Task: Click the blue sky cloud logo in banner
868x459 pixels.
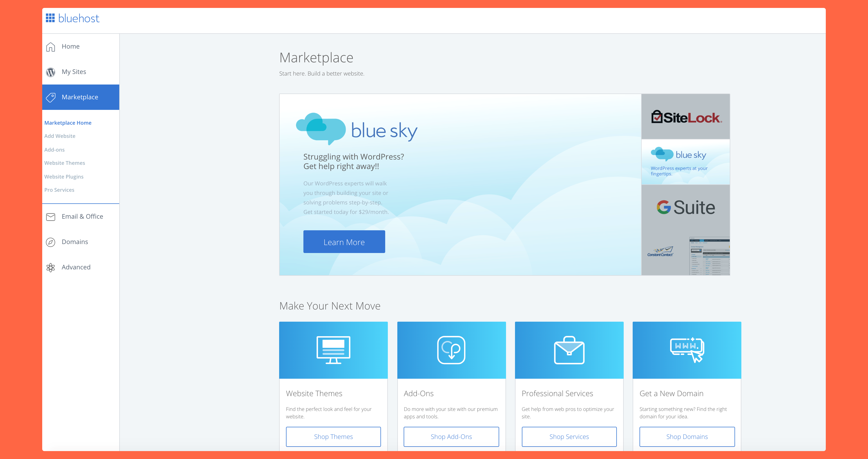Action: 321,129
